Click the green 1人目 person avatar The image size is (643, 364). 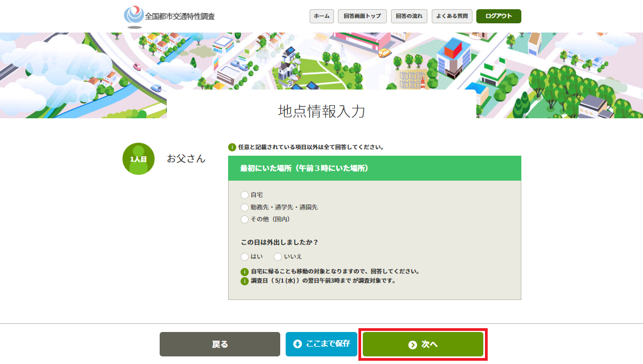click(x=138, y=159)
